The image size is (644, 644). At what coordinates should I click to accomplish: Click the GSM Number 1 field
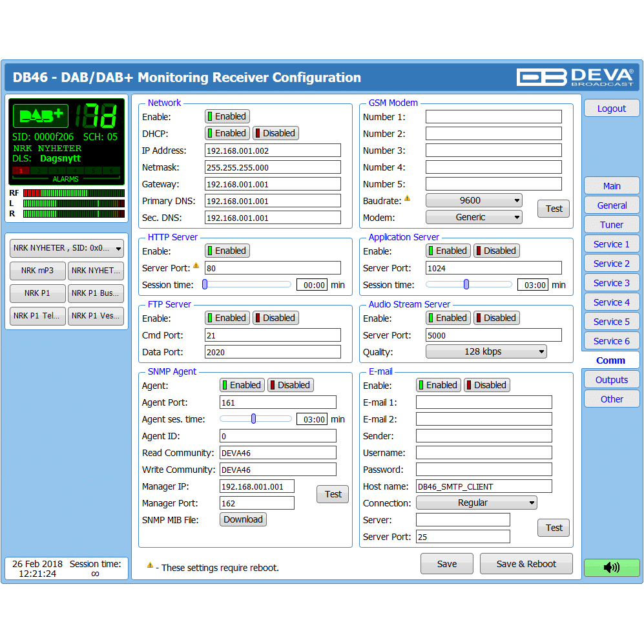pos(493,117)
